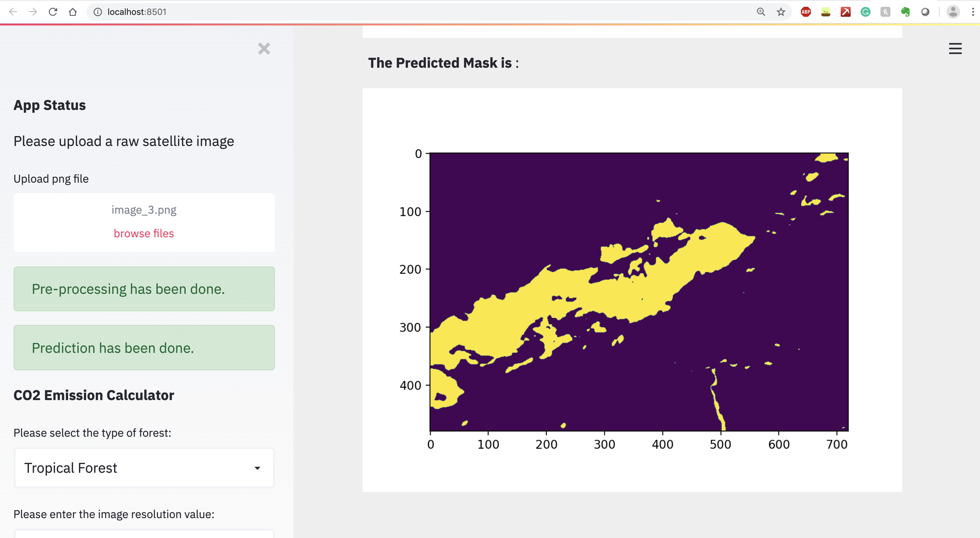The image size is (980, 538).
Task: Close the sidebar with the X icon
Action: coord(264,49)
